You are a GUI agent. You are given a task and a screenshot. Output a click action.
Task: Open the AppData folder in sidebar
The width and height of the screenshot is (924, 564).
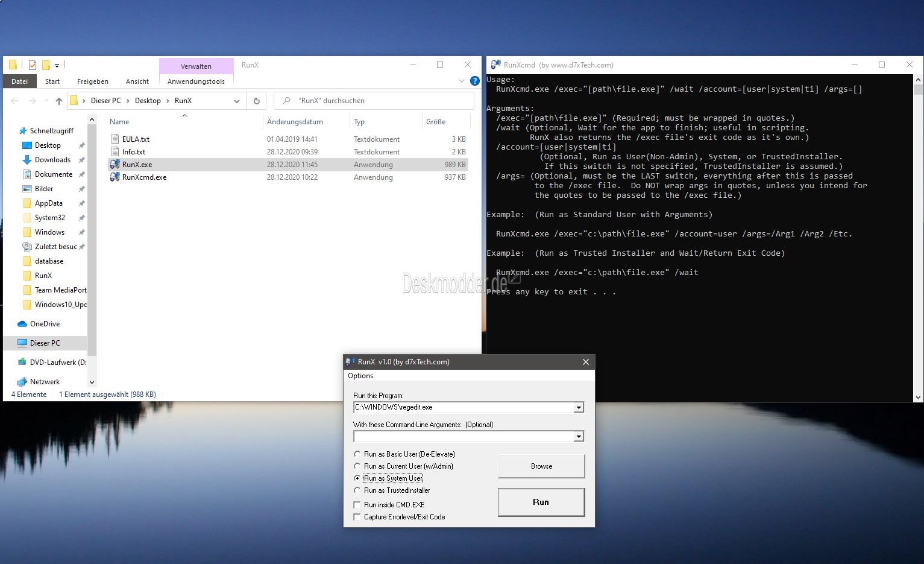(x=49, y=203)
